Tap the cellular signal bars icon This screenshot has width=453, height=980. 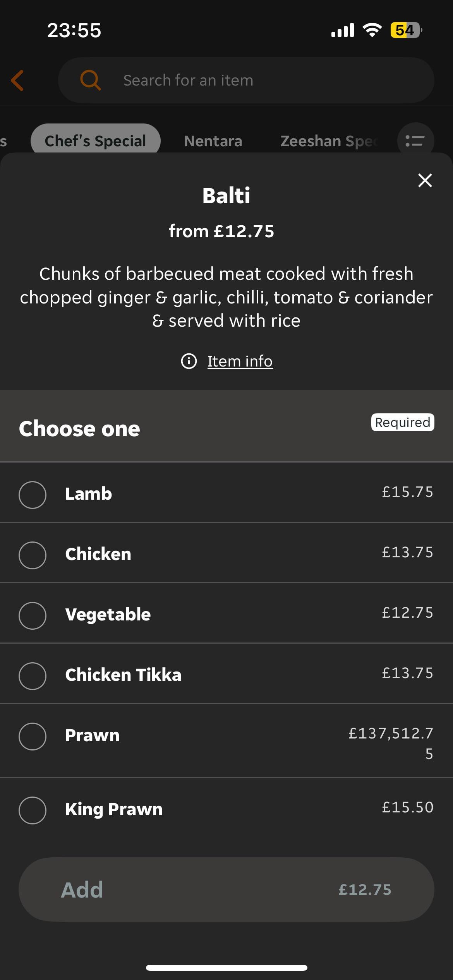pyautogui.click(x=343, y=30)
